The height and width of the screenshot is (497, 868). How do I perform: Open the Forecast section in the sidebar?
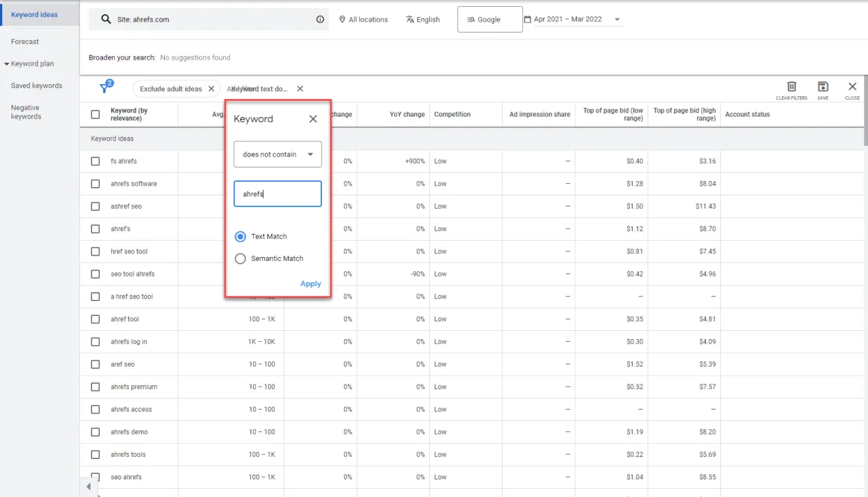25,41
